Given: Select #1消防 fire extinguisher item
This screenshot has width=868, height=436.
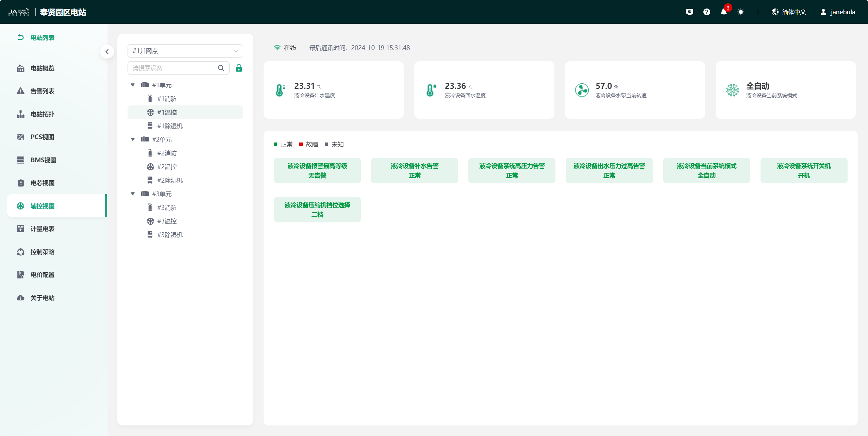Looking at the screenshot, I should coord(167,99).
